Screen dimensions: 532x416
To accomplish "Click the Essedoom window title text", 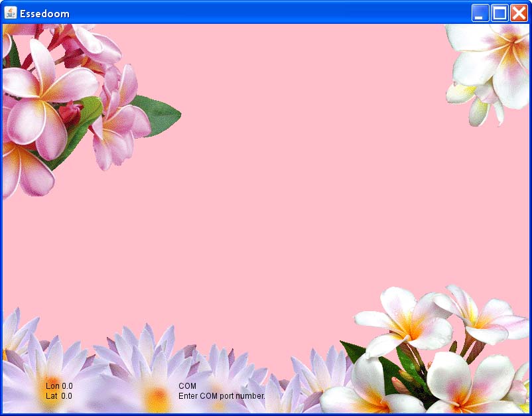I will click(44, 14).
